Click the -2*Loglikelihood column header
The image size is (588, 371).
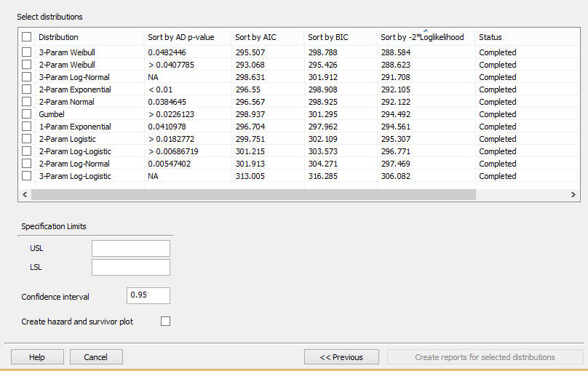coord(422,37)
